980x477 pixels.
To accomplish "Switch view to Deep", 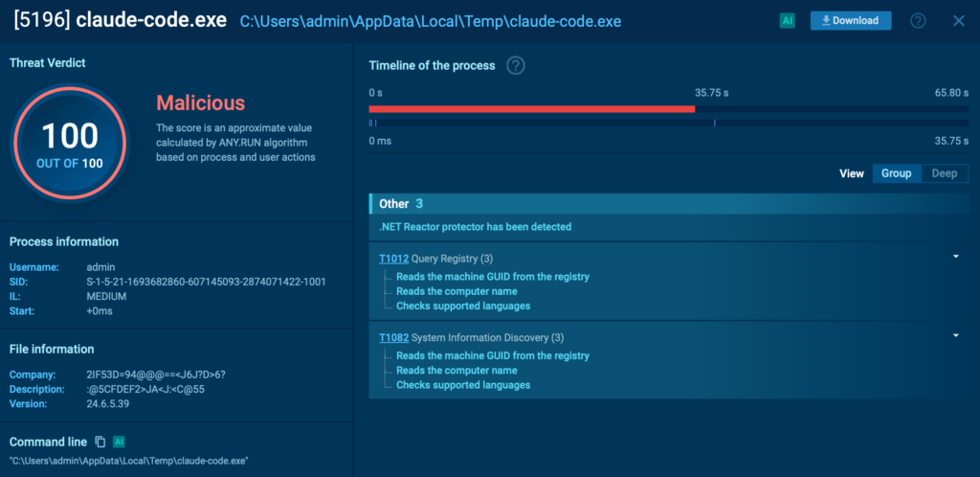I will [945, 173].
